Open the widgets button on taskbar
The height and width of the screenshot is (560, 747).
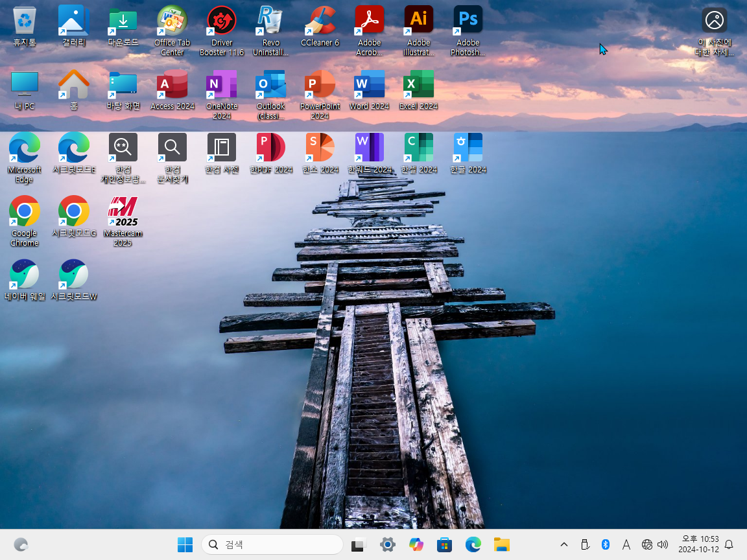pyautogui.click(x=21, y=544)
